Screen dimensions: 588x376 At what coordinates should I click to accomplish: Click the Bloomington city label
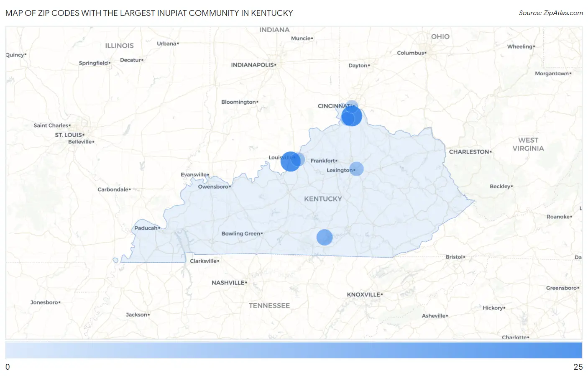(238, 102)
